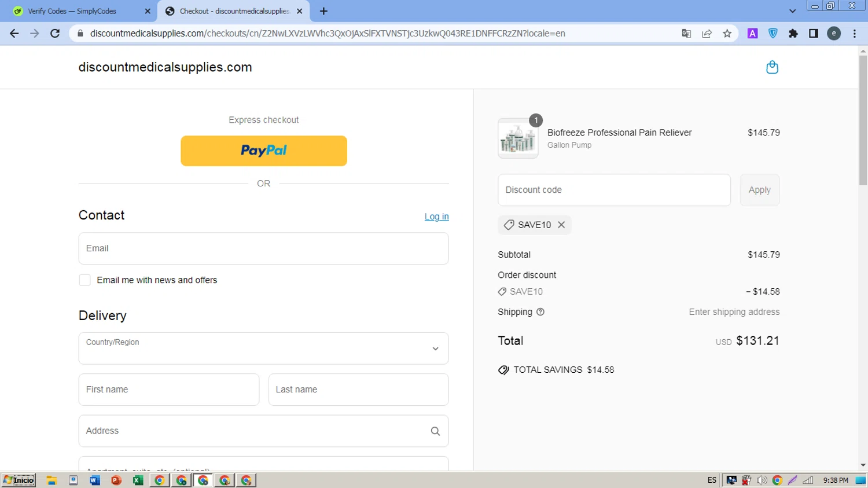Image resolution: width=868 pixels, height=488 pixels.
Task: Open Word from the taskbar
Action: click(x=94, y=480)
